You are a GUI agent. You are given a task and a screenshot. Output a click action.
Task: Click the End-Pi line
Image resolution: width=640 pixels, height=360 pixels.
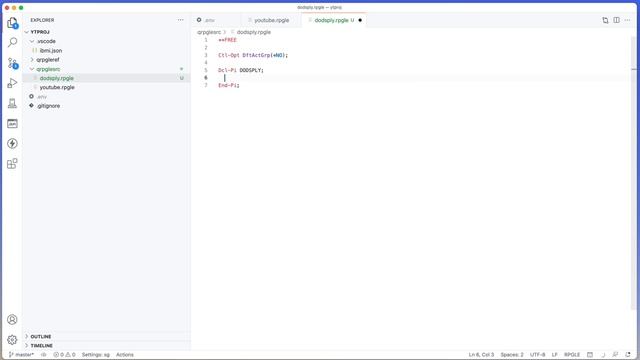(229, 85)
